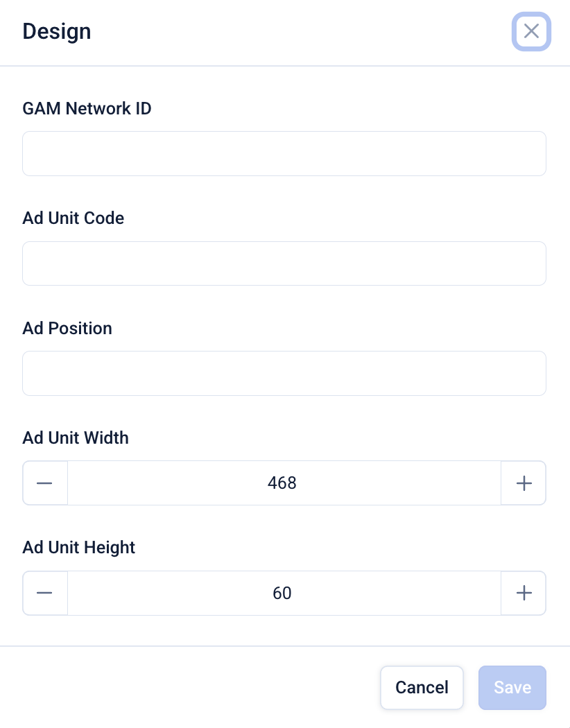Close the Design dialog with X icon

pos(531,31)
